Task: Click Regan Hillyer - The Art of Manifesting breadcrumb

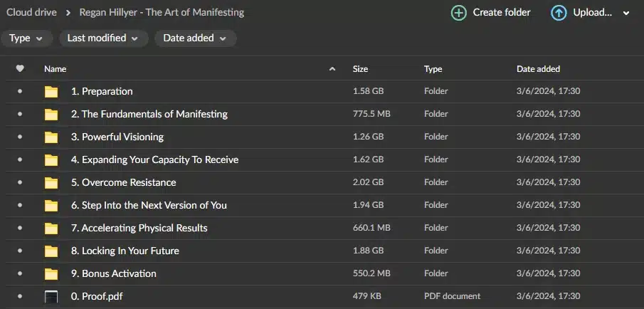Action: pos(162,12)
